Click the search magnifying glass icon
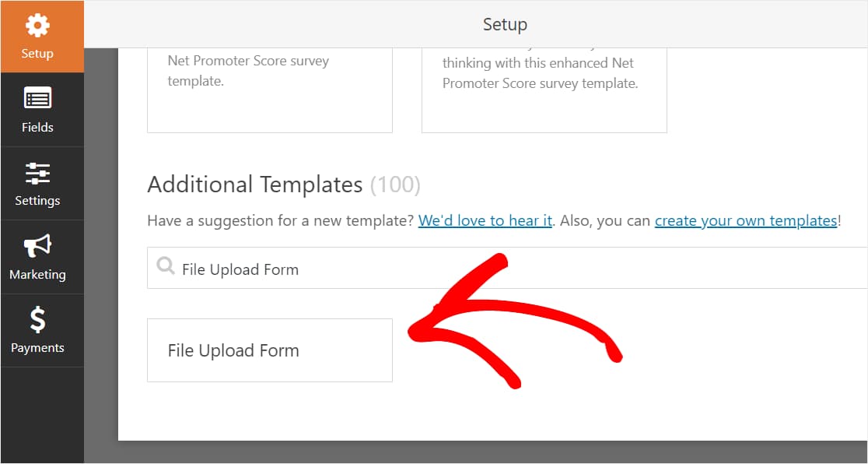 pyautogui.click(x=165, y=266)
